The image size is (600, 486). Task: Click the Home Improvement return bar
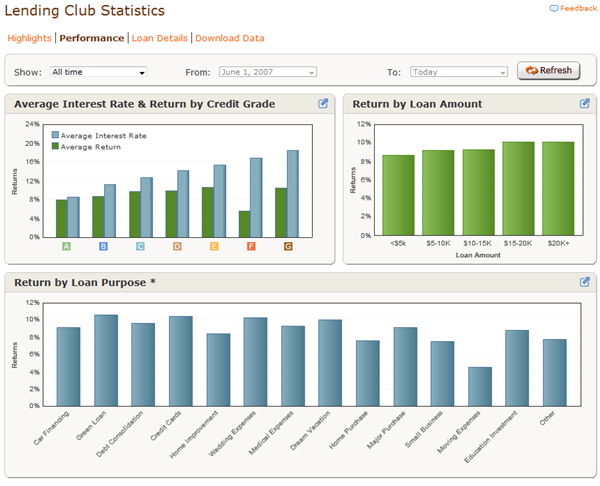click(218, 370)
